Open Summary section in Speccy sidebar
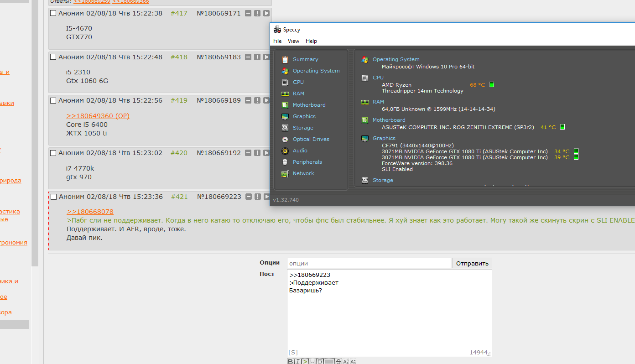The width and height of the screenshot is (635, 364). (x=305, y=59)
